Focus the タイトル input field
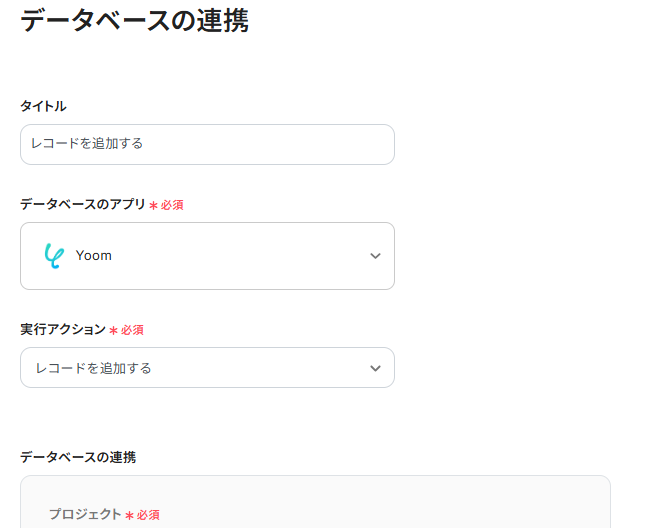This screenshot has width=668, height=528. click(x=207, y=144)
